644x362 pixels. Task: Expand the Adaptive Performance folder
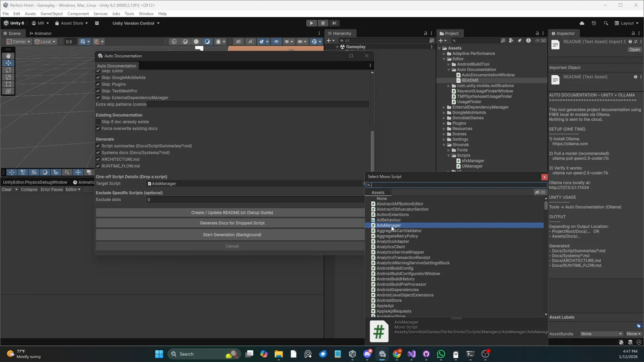[x=444, y=53]
